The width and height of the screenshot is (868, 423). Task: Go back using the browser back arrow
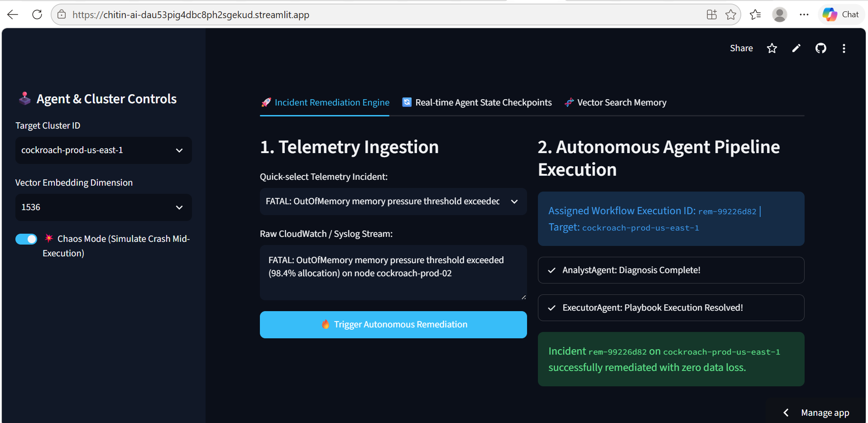point(13,14)
